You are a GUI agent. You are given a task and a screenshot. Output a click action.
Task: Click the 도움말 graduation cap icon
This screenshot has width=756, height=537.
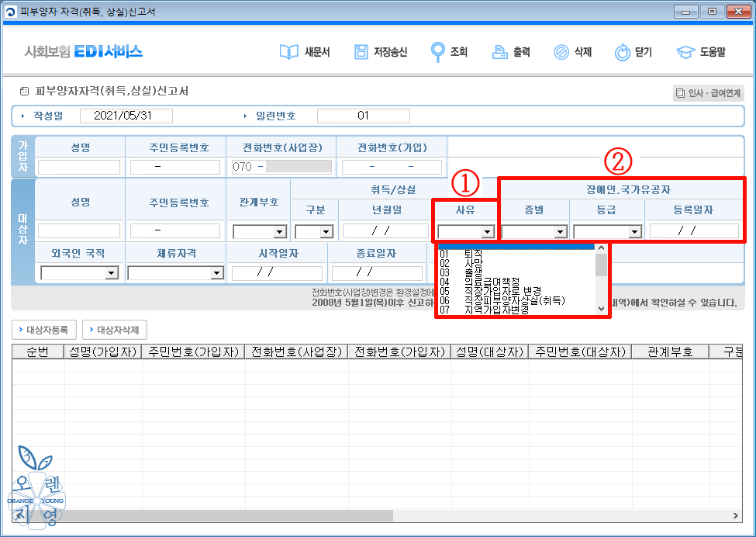[685, 52]
